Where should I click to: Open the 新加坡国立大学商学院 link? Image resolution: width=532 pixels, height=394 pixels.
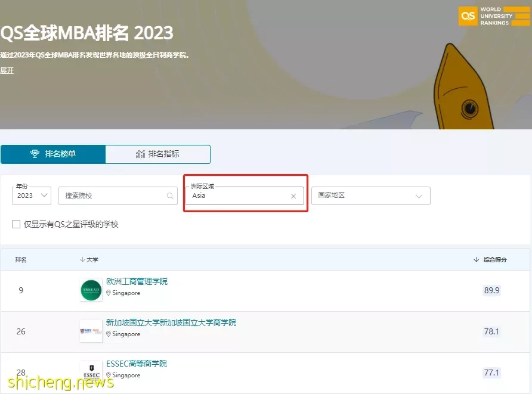click(171, 322)
